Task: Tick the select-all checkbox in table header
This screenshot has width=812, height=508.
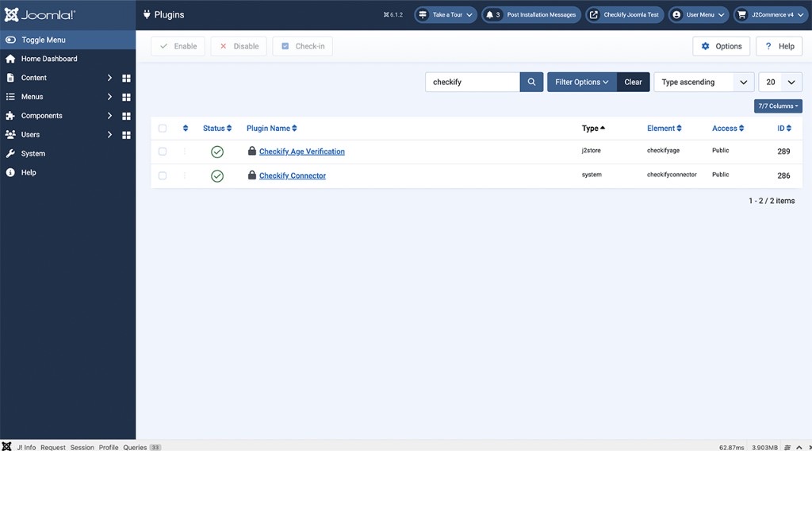Action: point(163,128)
